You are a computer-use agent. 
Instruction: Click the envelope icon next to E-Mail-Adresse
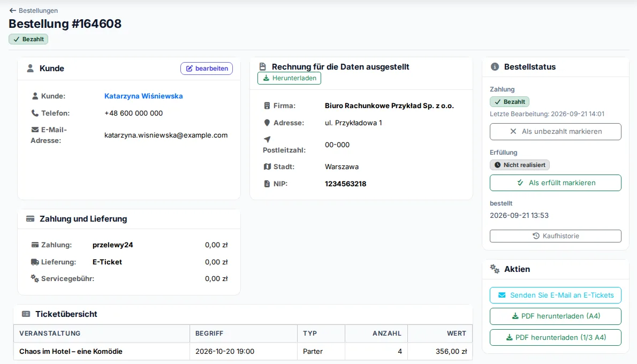point(35,130)
